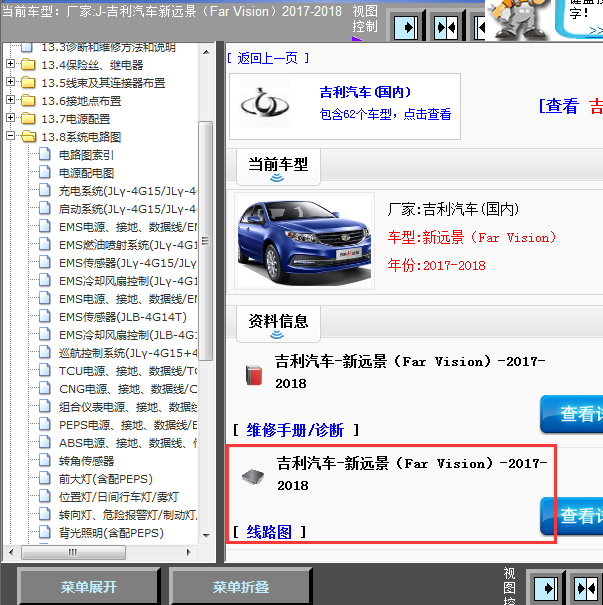Open the PEPS电源、接地、数据线 page
Image resolution: width=603 pixels, height=605 pixels.
[x=128, y=425]
